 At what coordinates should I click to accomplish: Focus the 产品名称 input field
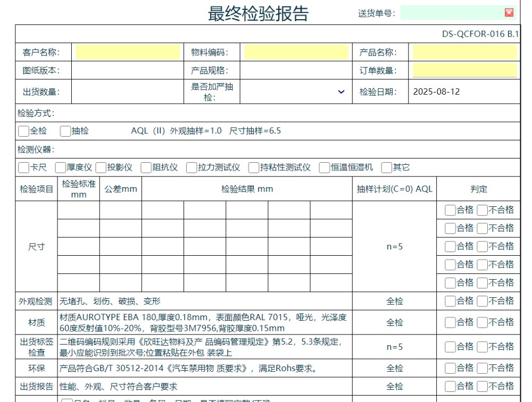click(x=464, y=52)
